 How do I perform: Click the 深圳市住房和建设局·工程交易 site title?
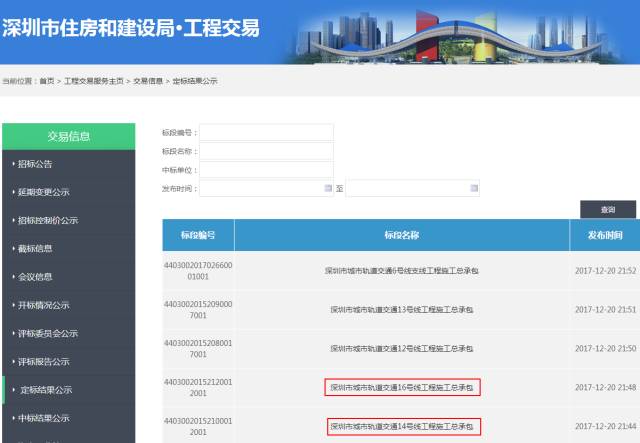coord(131,28)
